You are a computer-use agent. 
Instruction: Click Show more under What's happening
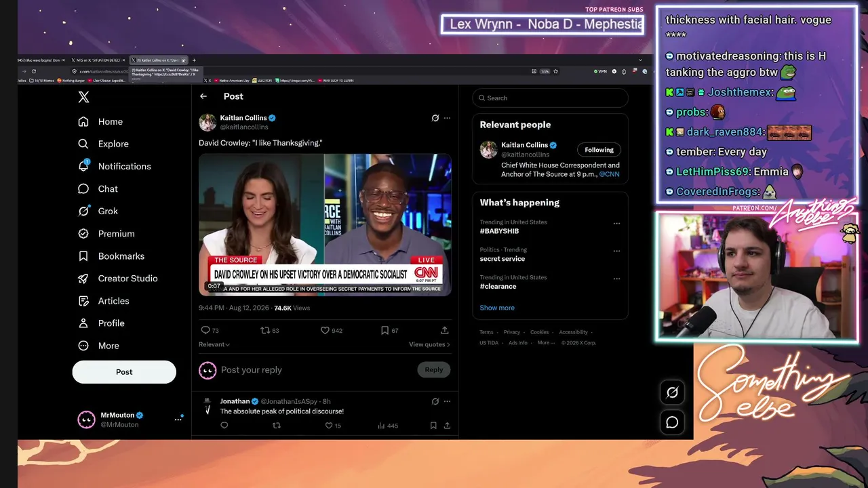point(497,308)
